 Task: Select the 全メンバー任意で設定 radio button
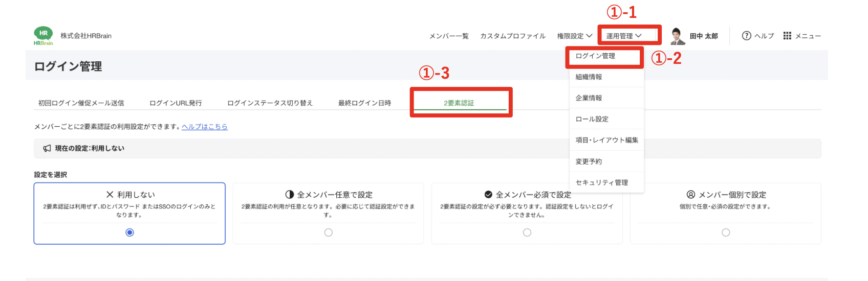click(329, 232)
